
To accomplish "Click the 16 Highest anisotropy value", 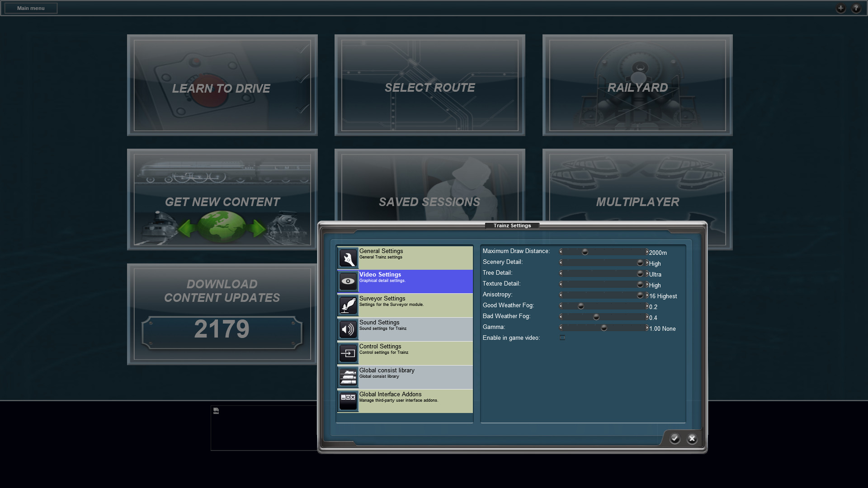I will 663,296.
